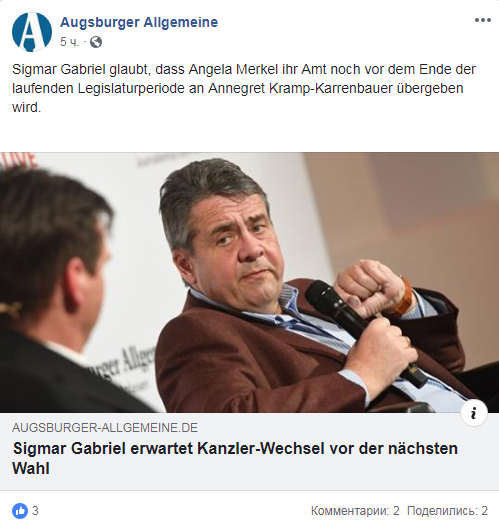Click the post text starting "Sigmar Gabriel glaubt"
This screenshot has height=531, width=499.
pyautogui.click(x=244, y=88)
